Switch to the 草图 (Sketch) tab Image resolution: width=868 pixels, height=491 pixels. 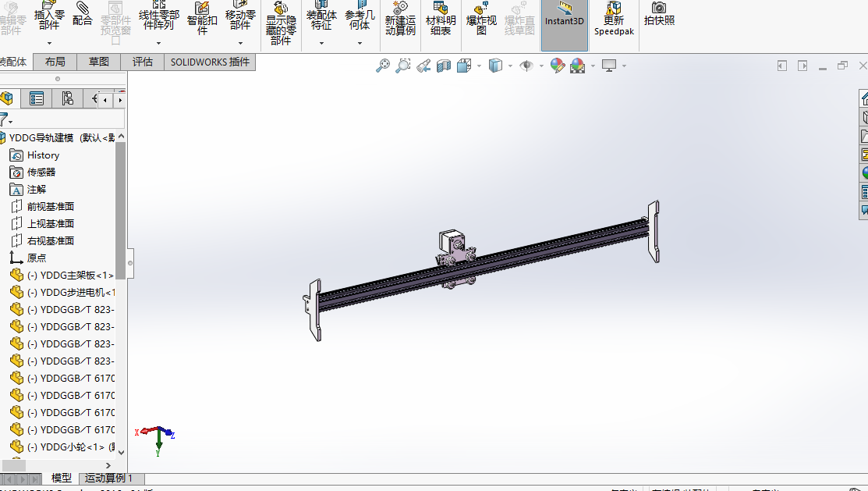coord(98,62)
